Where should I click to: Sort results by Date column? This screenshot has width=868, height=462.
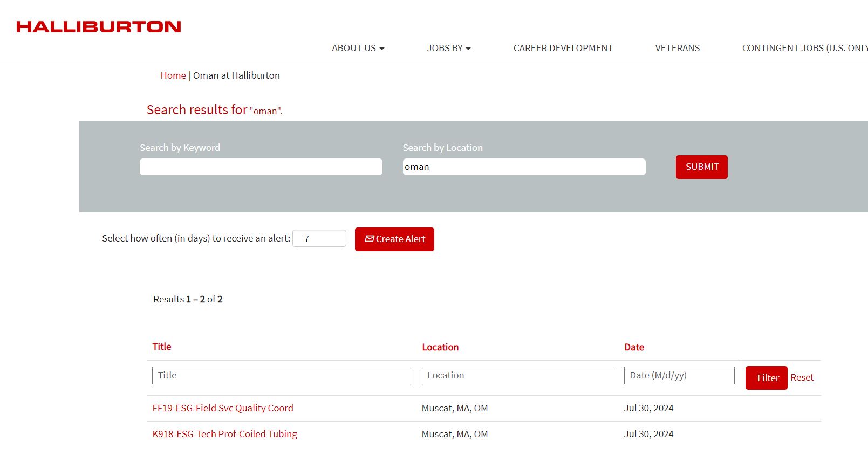click(634, 347)
